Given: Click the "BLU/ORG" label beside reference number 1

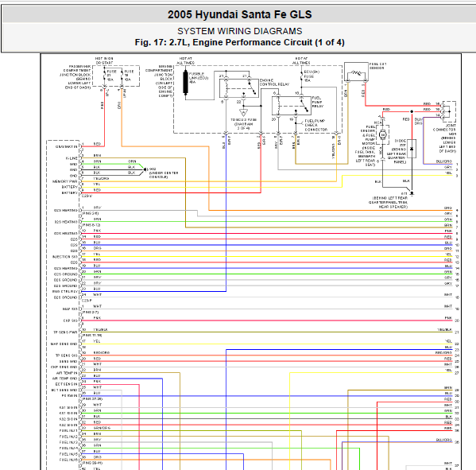Looking at the screenshot, I should tap(444, 161).
